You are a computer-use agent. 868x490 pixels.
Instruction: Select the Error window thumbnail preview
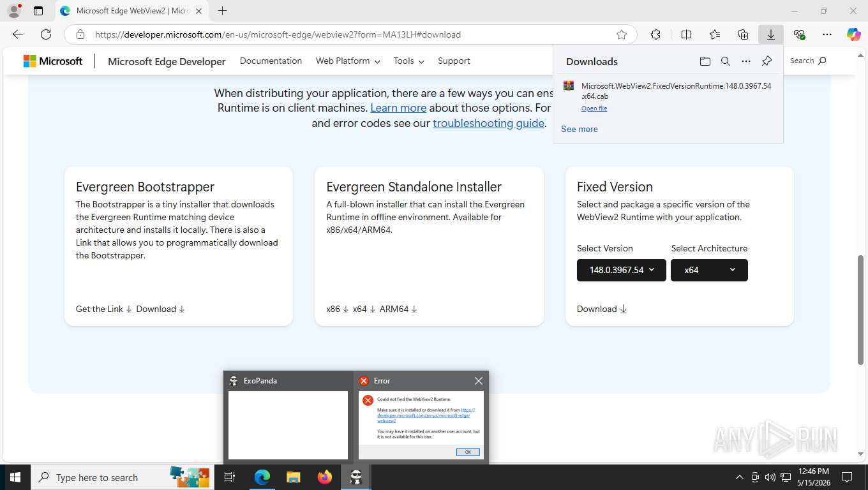(421, 425)
